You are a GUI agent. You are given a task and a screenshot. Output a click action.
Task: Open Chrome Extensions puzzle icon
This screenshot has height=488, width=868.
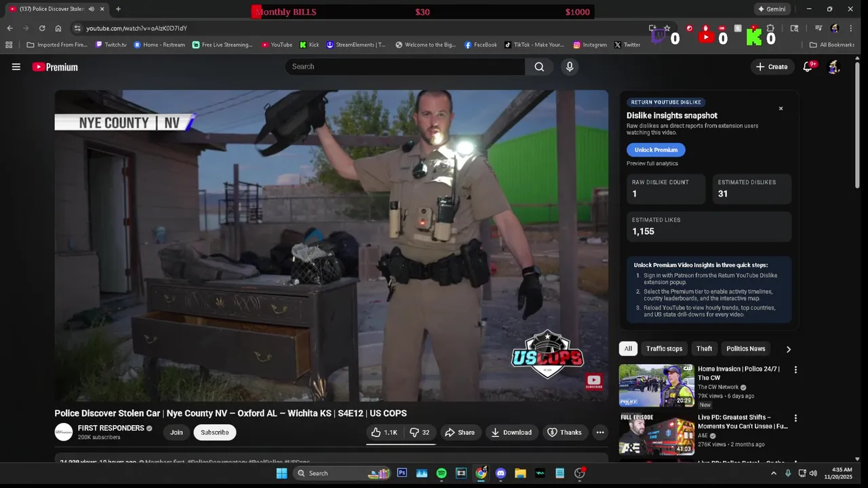pos(770,28)
